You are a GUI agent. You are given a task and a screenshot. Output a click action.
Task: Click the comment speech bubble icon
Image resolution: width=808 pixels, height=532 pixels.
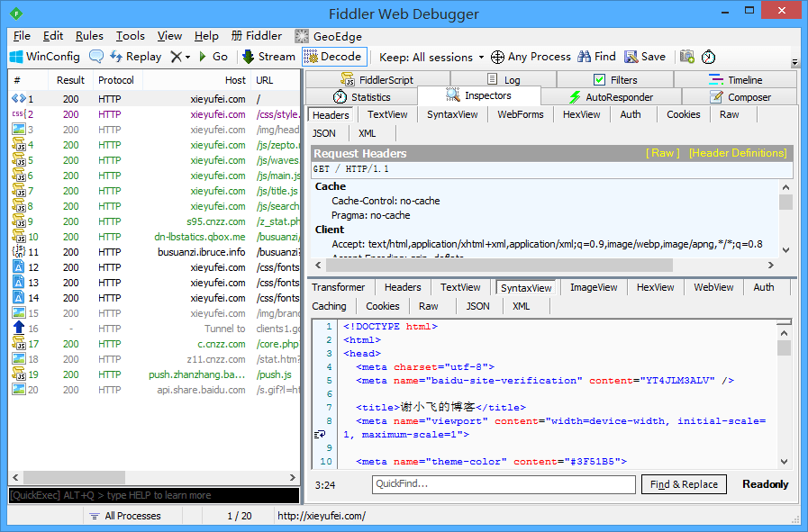coord(95,57)
